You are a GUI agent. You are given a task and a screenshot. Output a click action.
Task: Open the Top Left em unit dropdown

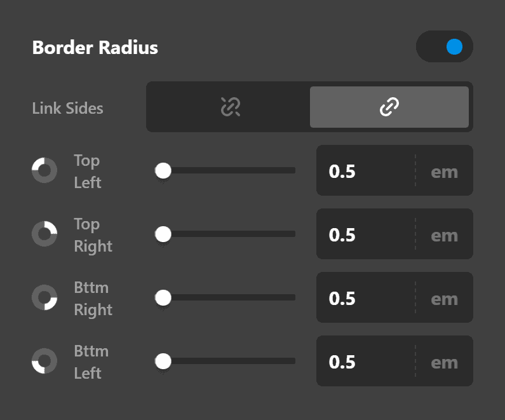[x=445, y=172]
